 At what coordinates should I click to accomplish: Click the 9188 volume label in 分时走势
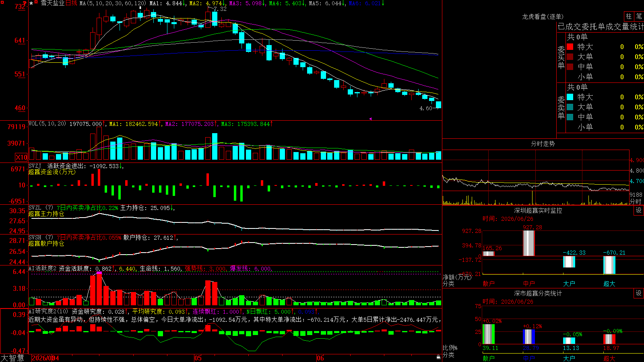tap(636, 195)
